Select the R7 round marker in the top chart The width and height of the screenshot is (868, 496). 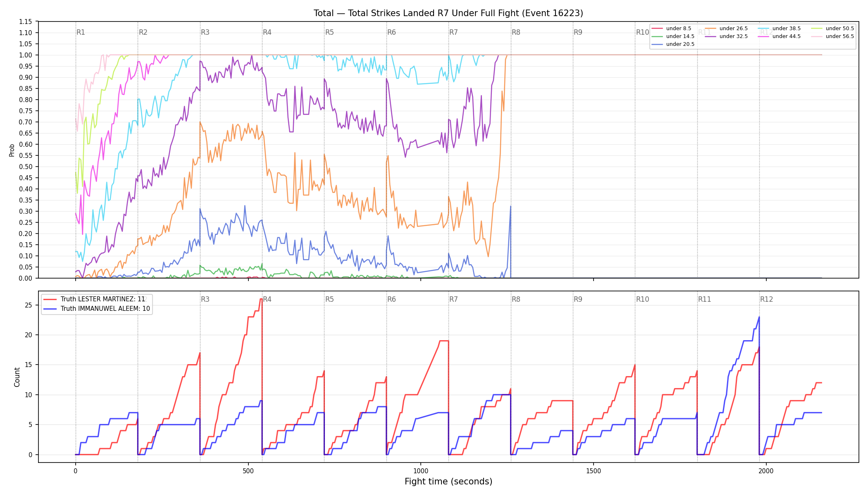tap(453, 32)
